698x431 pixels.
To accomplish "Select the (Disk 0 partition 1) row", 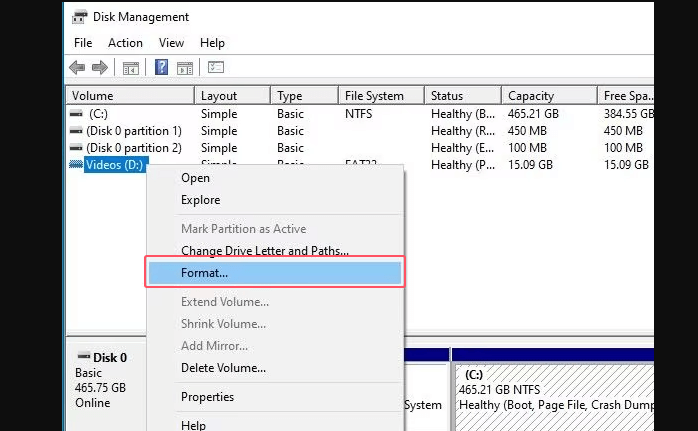I will 133,131.
